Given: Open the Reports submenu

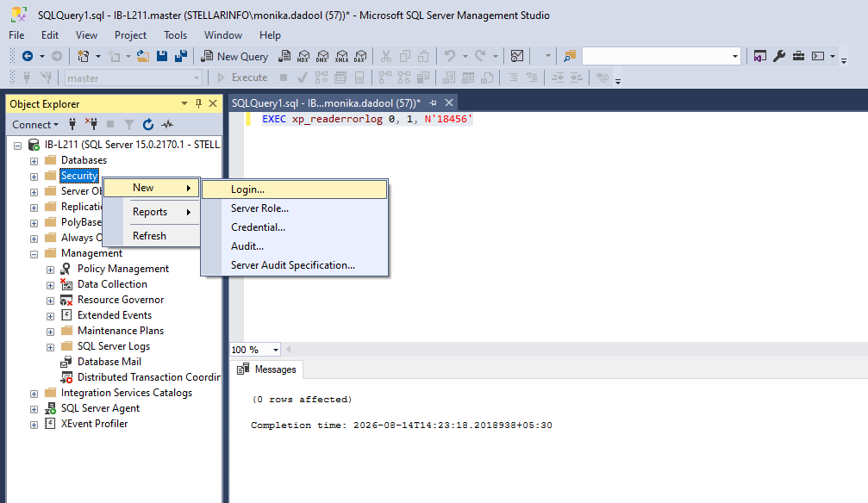Looking at the screenshot, I should coord(151,212).
